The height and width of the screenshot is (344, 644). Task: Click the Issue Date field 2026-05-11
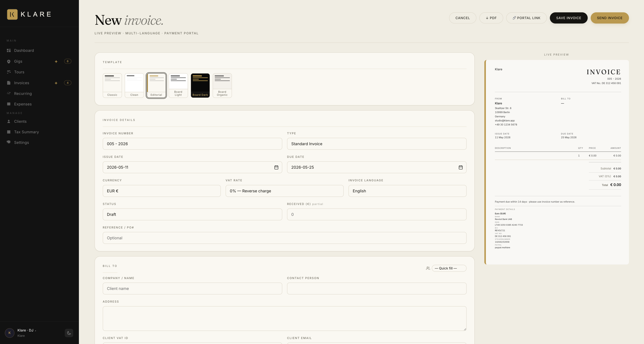pos(192,167)
